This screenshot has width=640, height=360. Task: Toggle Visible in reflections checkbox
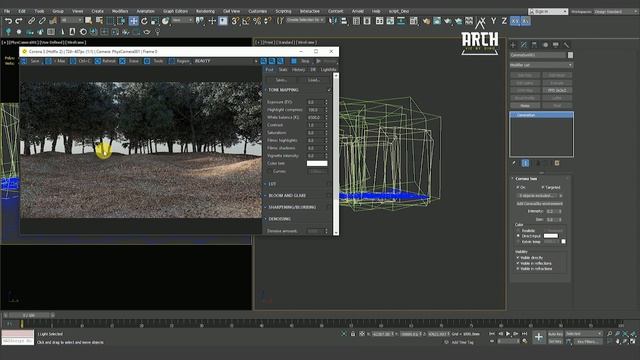(x=518, y=263)
